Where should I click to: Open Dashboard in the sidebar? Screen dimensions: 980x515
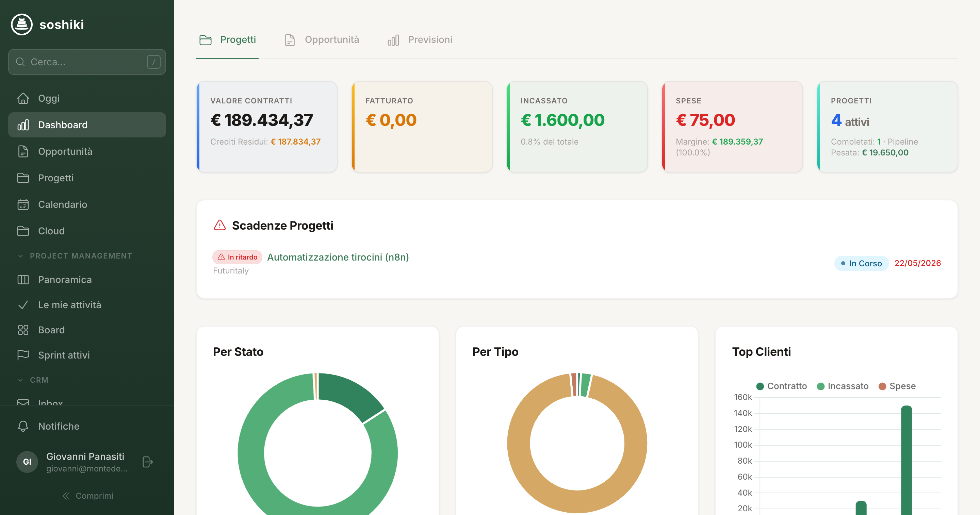pyautogui.click(x=87, y=125)
